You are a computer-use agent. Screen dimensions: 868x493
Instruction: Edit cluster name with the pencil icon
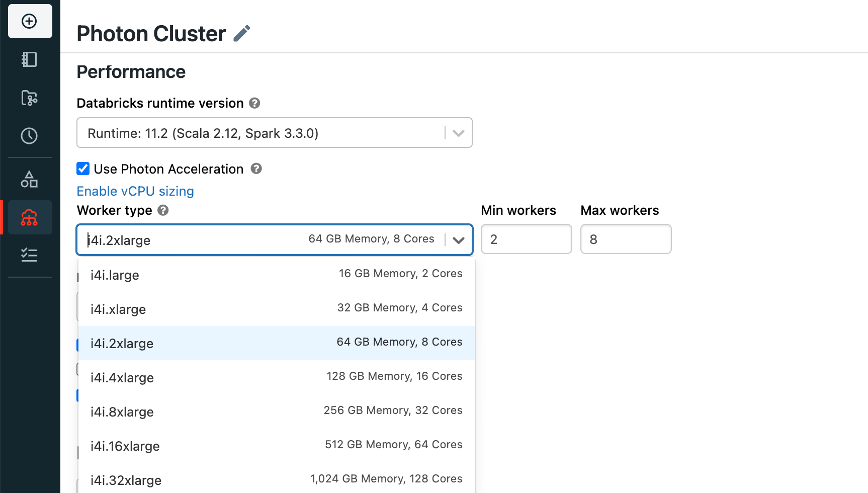click(x=242, y=34)
